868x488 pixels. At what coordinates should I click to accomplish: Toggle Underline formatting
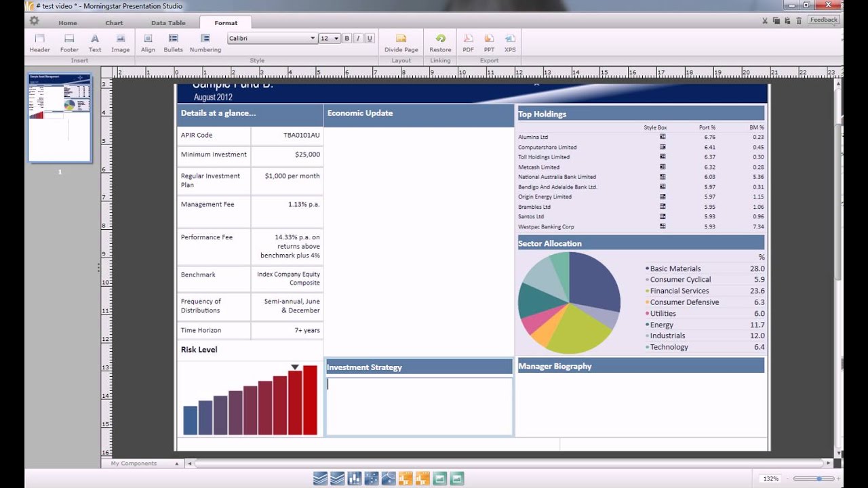pyautogui.click(x=370, y=39)
